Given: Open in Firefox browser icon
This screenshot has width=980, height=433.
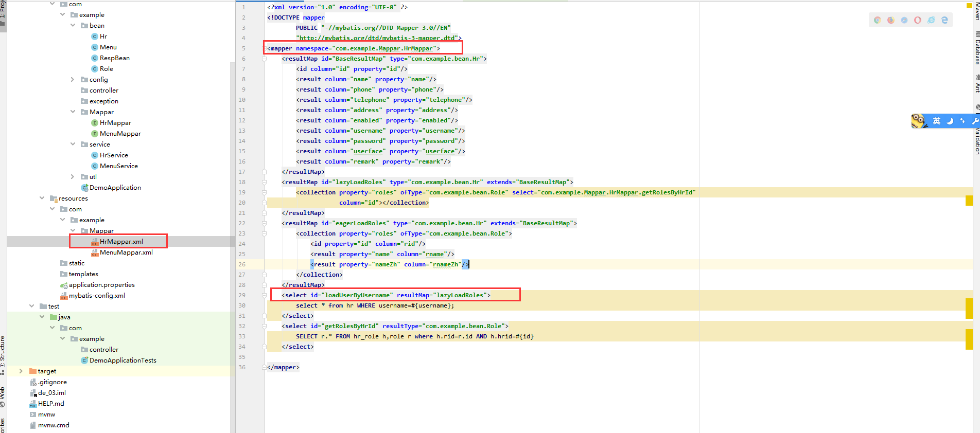Looking at the screenshot, I should pyautogui.click(x=890, y=20).
